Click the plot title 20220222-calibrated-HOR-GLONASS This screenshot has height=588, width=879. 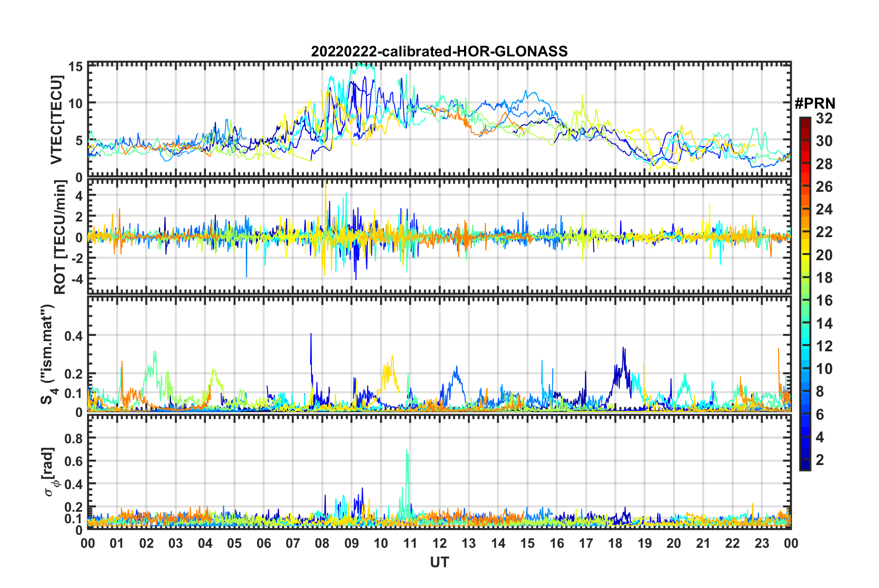coord(439,51)
